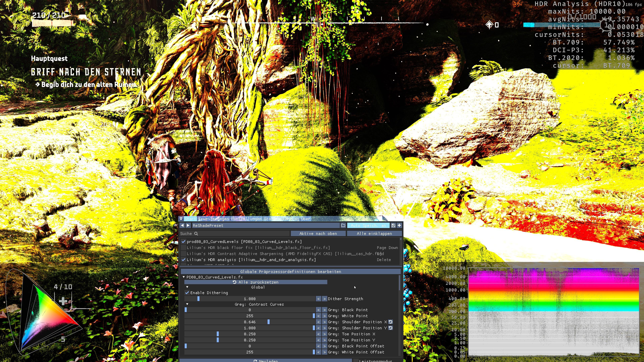Increase Grey: Toe Position X with >
Image resolution: width=644 pixels, height=362 pixels.
coord(324,334)
